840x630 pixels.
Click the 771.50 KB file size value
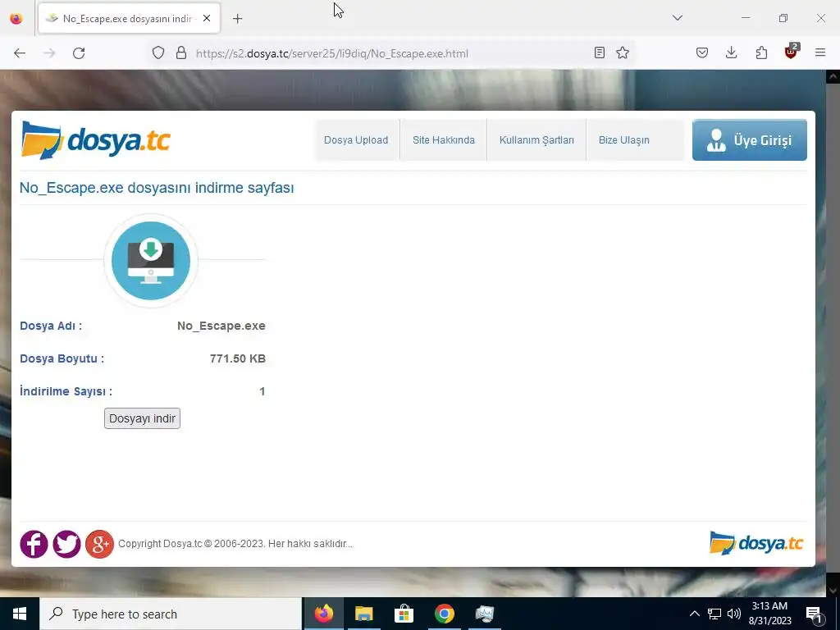238,358
